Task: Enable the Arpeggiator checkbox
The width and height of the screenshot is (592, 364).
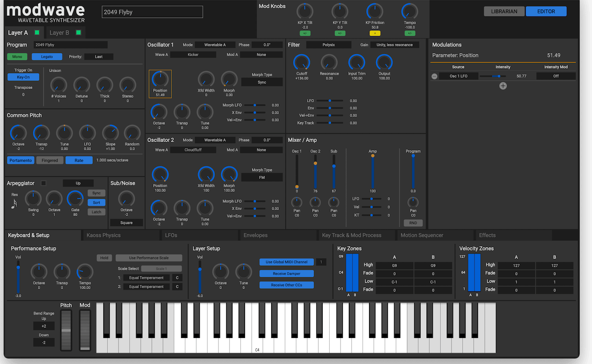Action: coord(43,183)
